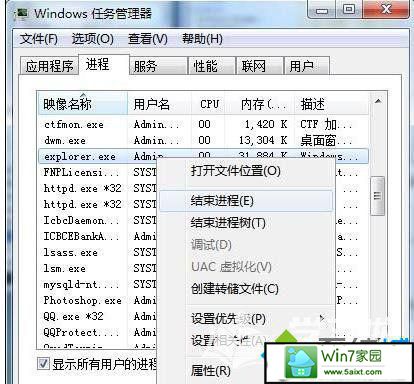Image resolution: width=414 pixels, height=384 pixels.
Task: Select the QQ.exe *32 process row
Action: [97, 316]
